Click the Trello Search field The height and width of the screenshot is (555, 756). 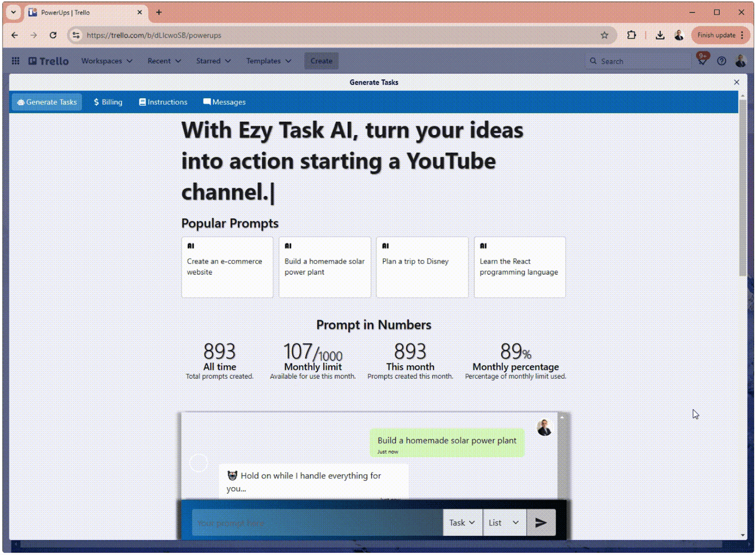pyautogui.click(x=638, y=61)
